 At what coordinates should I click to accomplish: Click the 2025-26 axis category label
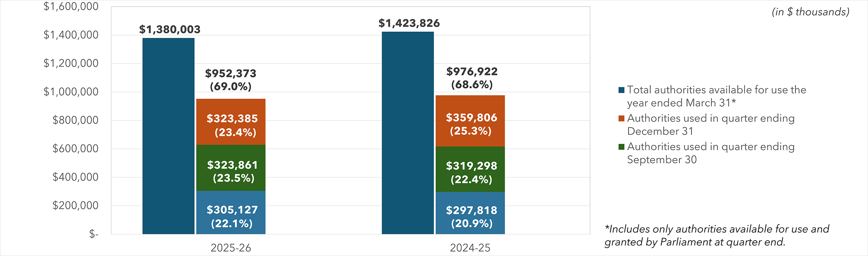[231, 248]
